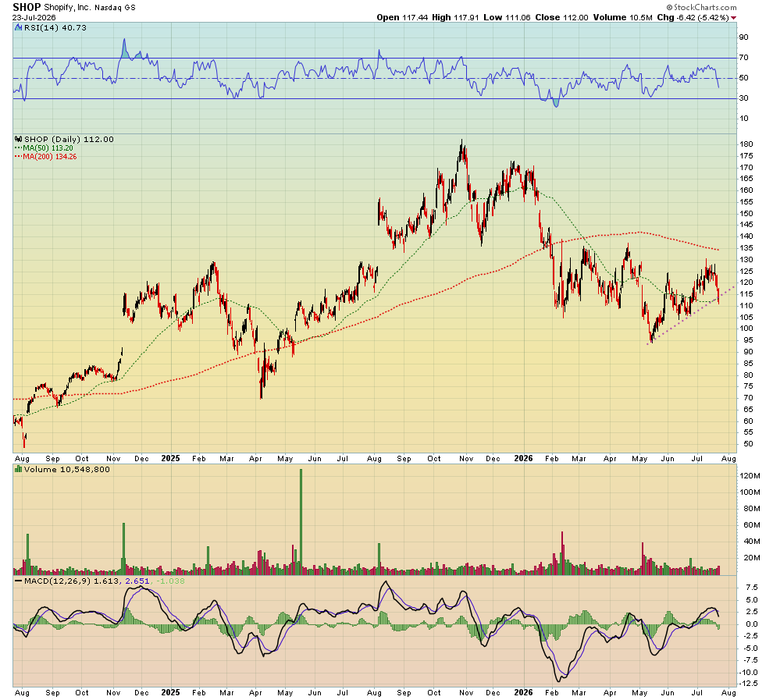Click the Volume 10.5M header value
The image size is (773, 700).
622,17
